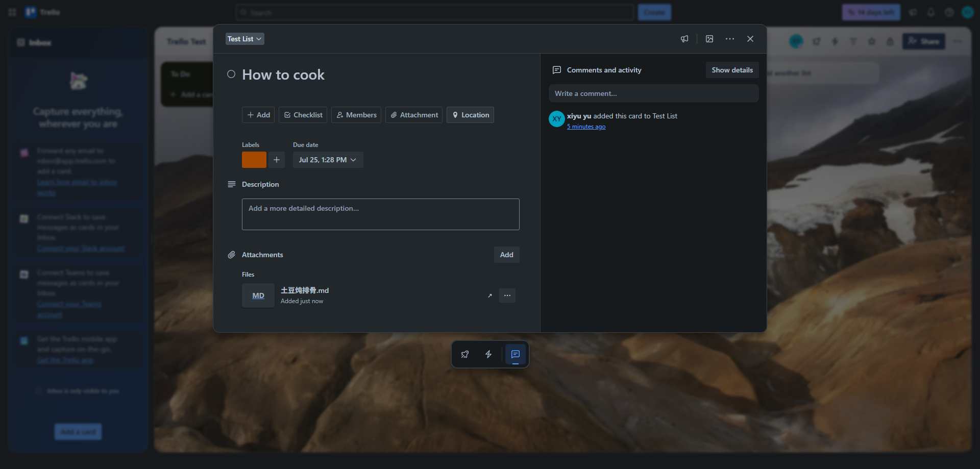This screenshot has width=980, height=469.
Task: Click the cover image icon in card header
Action: [709, 39]
